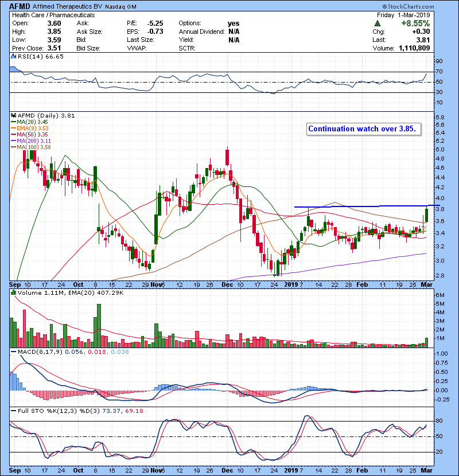Click the Mar label on the bottom axis
The image size is (459, 476).
pos(426,470)
